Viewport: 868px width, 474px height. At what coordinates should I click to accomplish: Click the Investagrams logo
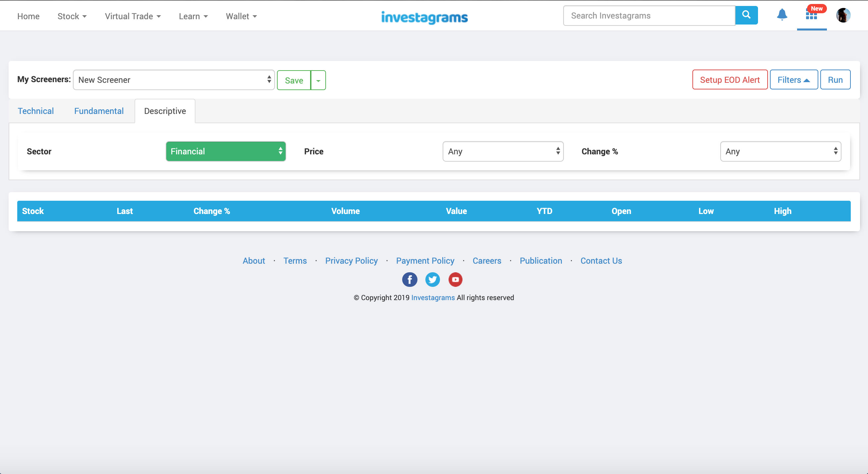(x=424, y=17)
